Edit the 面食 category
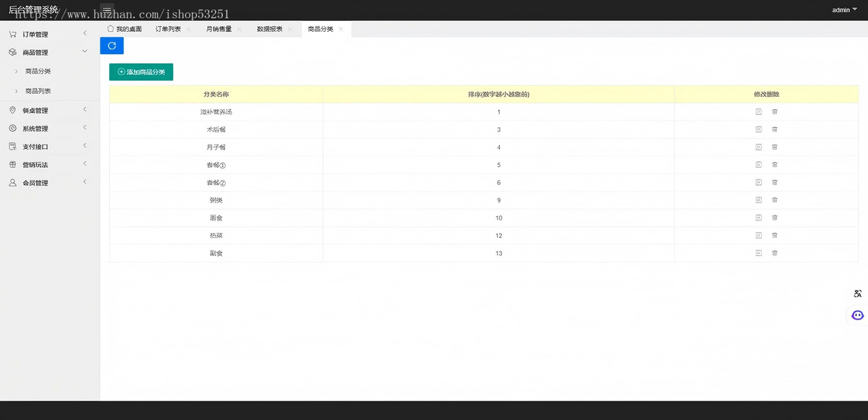868x420 pixels. click(x=759, y=218)
